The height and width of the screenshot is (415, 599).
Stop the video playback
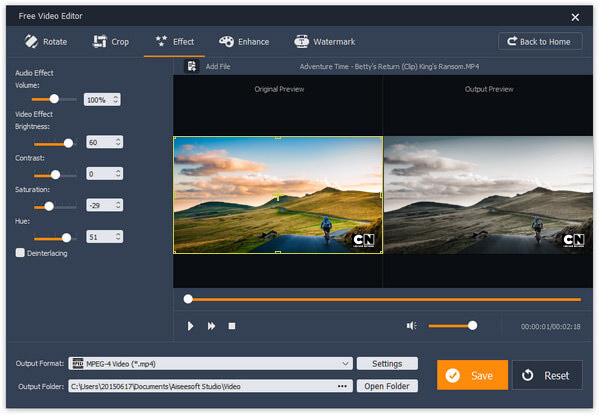[232, 326]
